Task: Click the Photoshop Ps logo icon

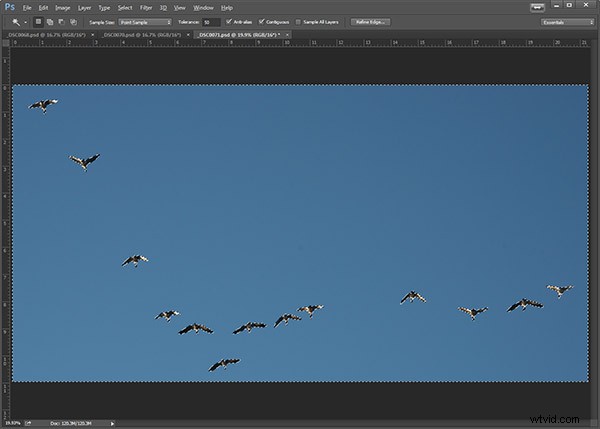Action: (10, 7)
